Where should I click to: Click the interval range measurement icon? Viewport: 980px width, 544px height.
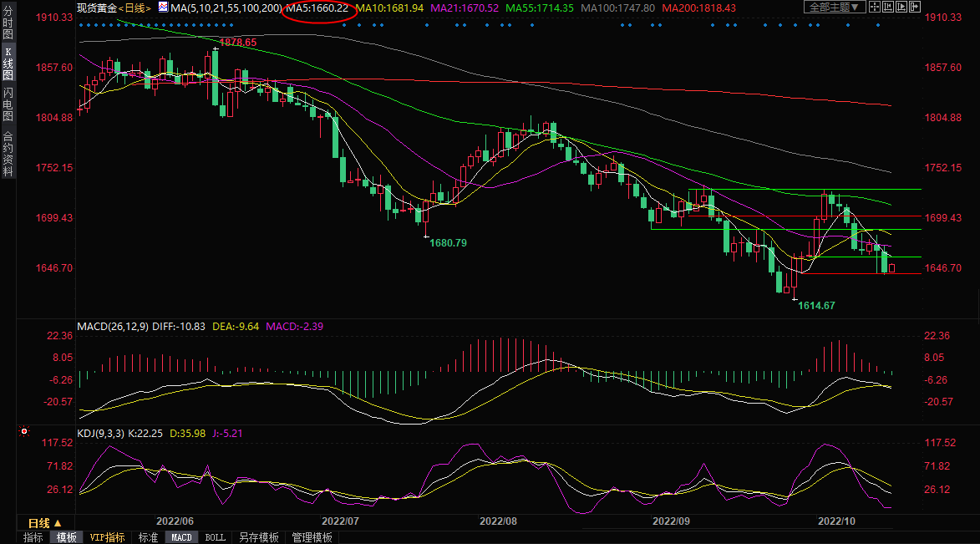click(888, 7)
